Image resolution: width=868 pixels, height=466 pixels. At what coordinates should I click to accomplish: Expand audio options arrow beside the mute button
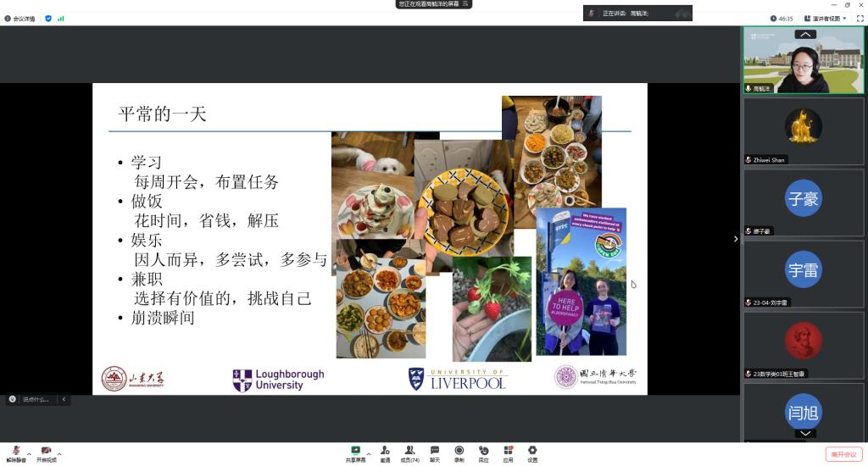[29, 453]
